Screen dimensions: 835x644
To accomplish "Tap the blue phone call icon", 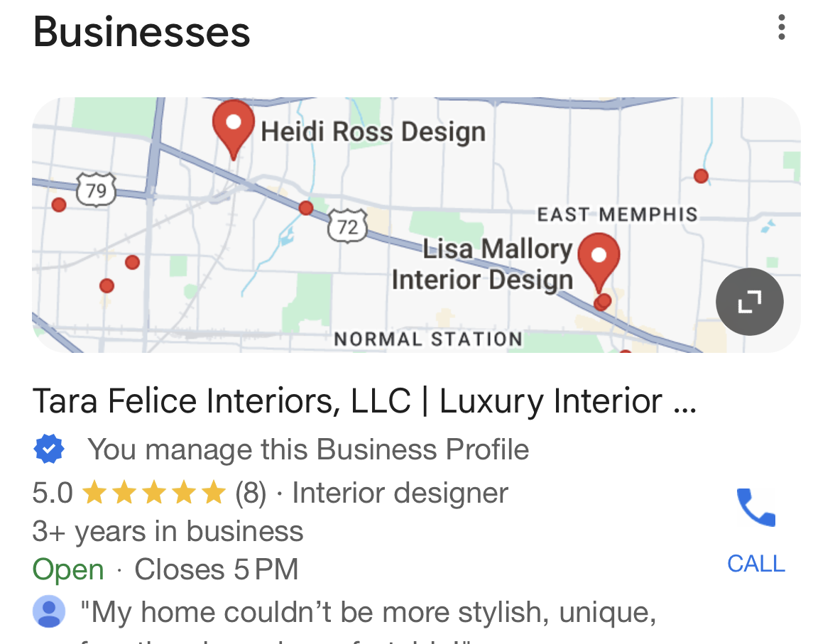I will coord(756,507).
